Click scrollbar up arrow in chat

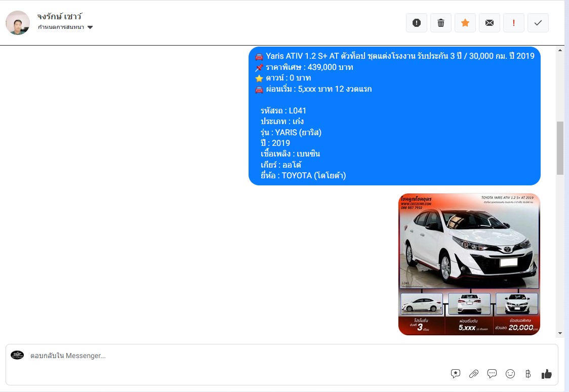tap(560, 51)
